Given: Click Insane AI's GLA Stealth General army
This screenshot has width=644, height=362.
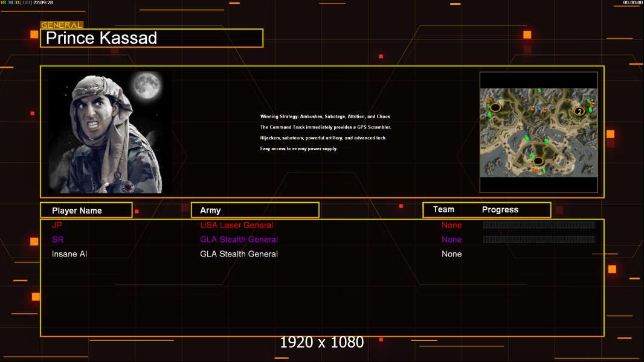Looking at the screenshot, I should [239, 254].
